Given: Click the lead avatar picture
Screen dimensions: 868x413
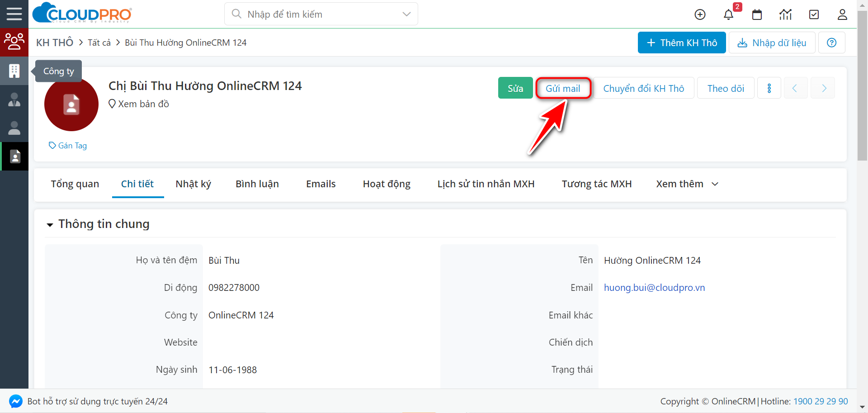Looking at the screenshot, I should [71, 104].
